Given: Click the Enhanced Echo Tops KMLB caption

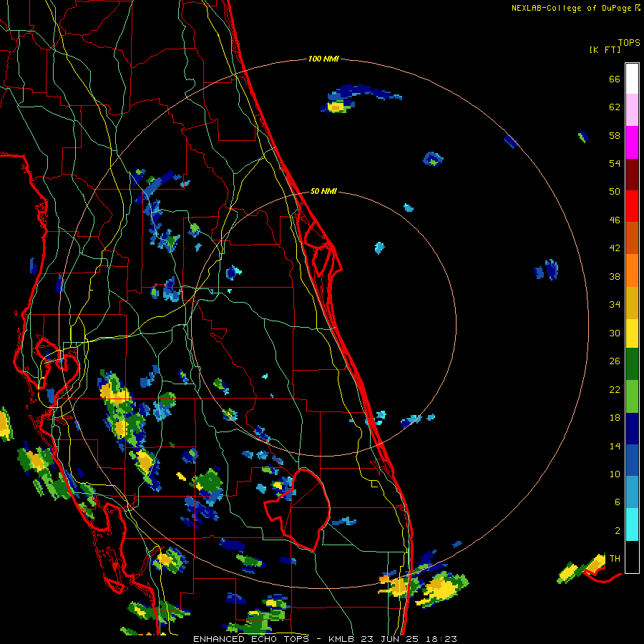Looking at the screenshot, I should pyautogui.click(x=325, y=639).
